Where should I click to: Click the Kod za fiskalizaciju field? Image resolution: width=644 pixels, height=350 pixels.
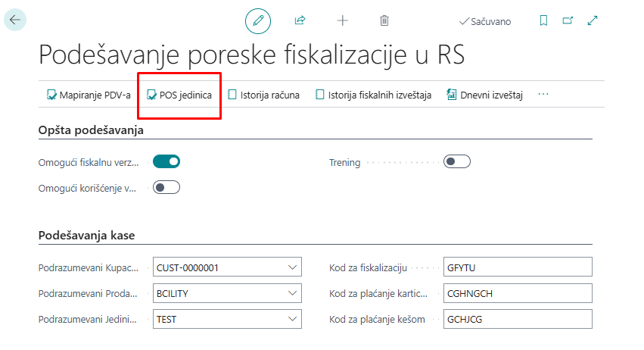[518, 267]
